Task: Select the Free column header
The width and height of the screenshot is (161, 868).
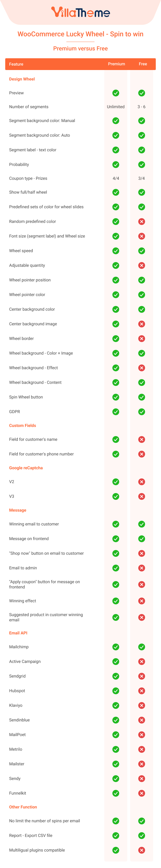Action: 143,64
